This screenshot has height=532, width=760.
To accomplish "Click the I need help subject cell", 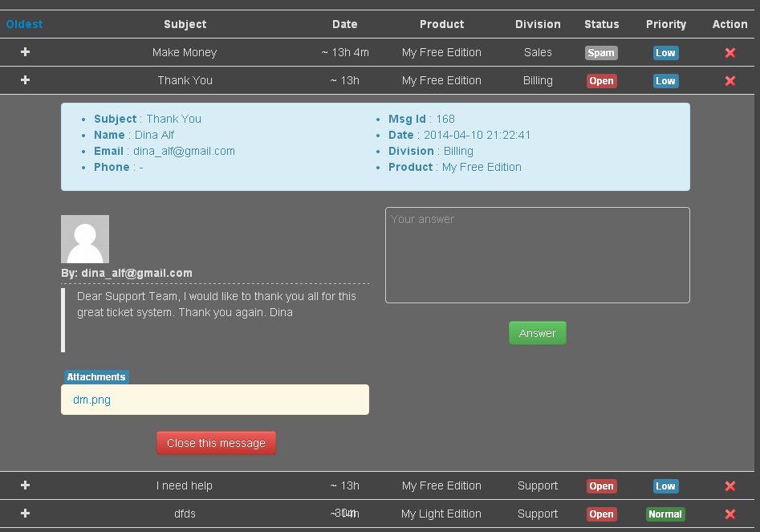I will [x=185, y=485].
